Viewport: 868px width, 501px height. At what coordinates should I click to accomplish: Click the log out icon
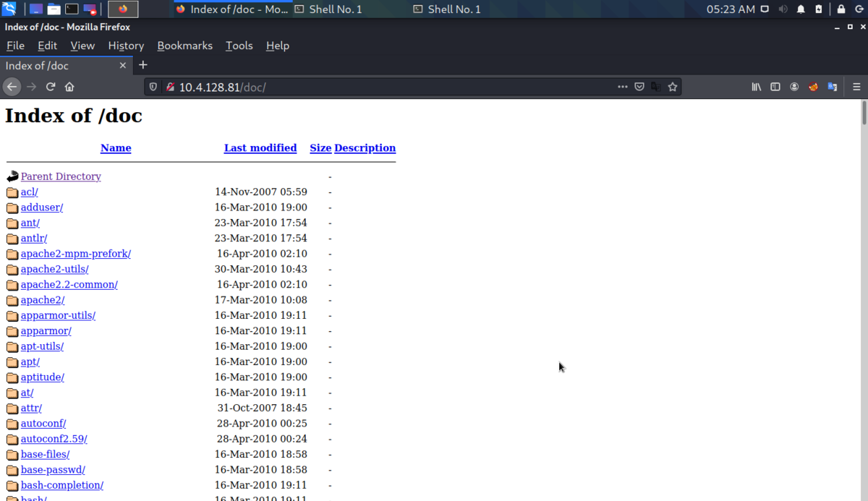[859, 9]
